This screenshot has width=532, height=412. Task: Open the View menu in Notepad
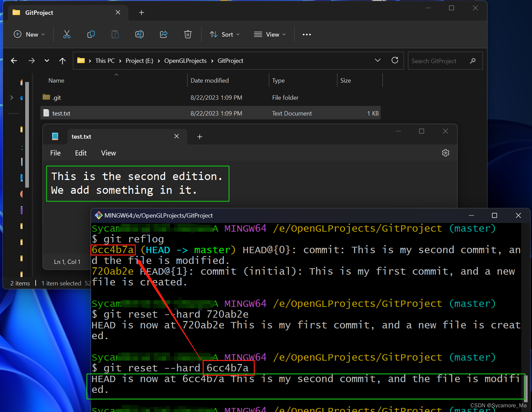tap(109, 153)
